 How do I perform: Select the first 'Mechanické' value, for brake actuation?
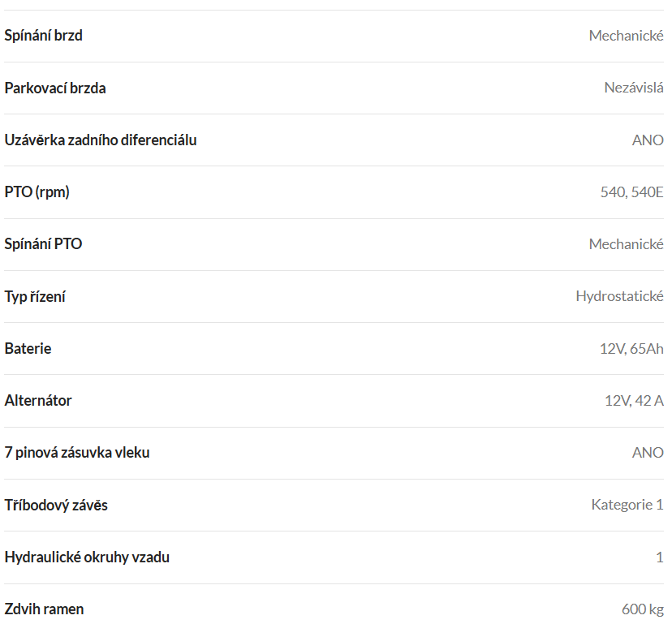(626, 36)
